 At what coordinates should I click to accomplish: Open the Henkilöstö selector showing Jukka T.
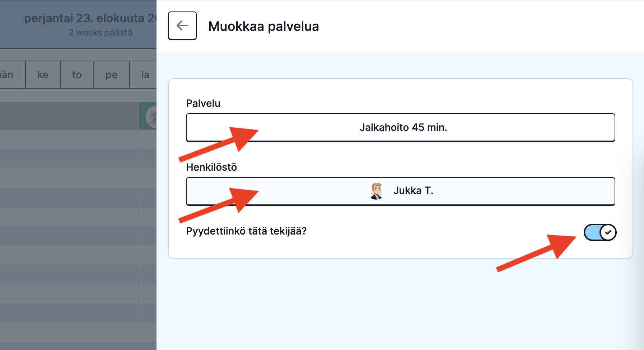(x=400, y=191)
